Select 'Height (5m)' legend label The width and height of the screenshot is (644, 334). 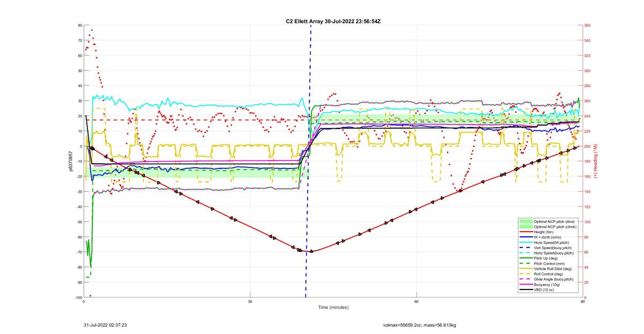coord(544,232)
